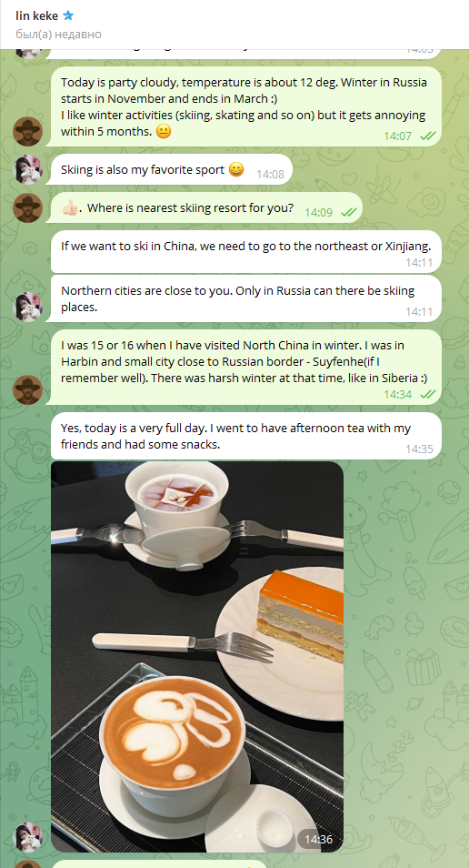Open the coffee and cake photo

point(197,657)
